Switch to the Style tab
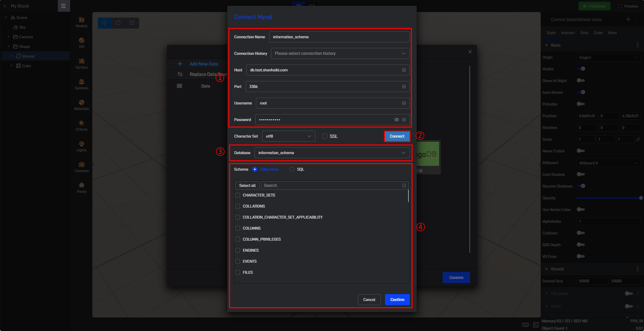644x331 pixels. pyautogui.click(x=551, y=33)
